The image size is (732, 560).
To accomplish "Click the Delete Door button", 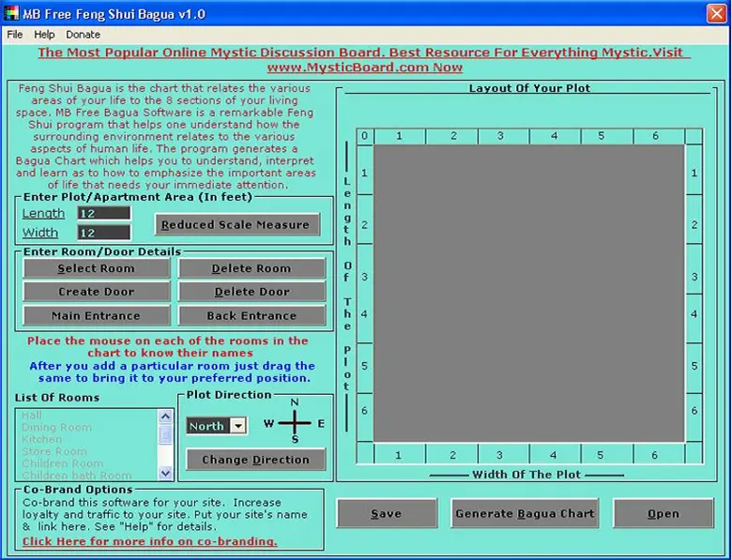I will (252, 292).
